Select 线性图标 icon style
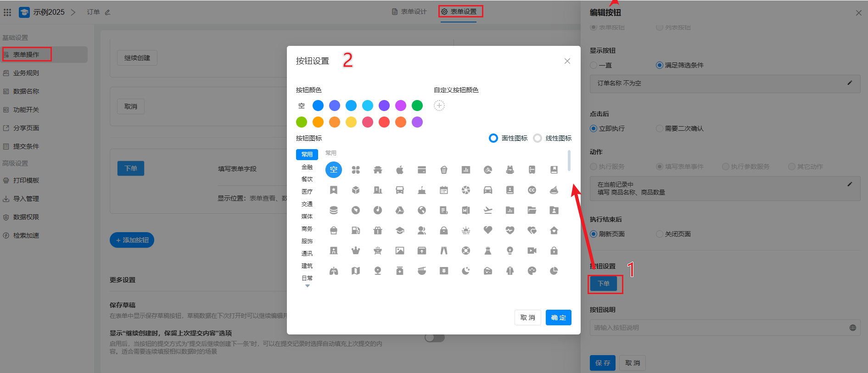868x373 pixels. click(x=538, y=139)
